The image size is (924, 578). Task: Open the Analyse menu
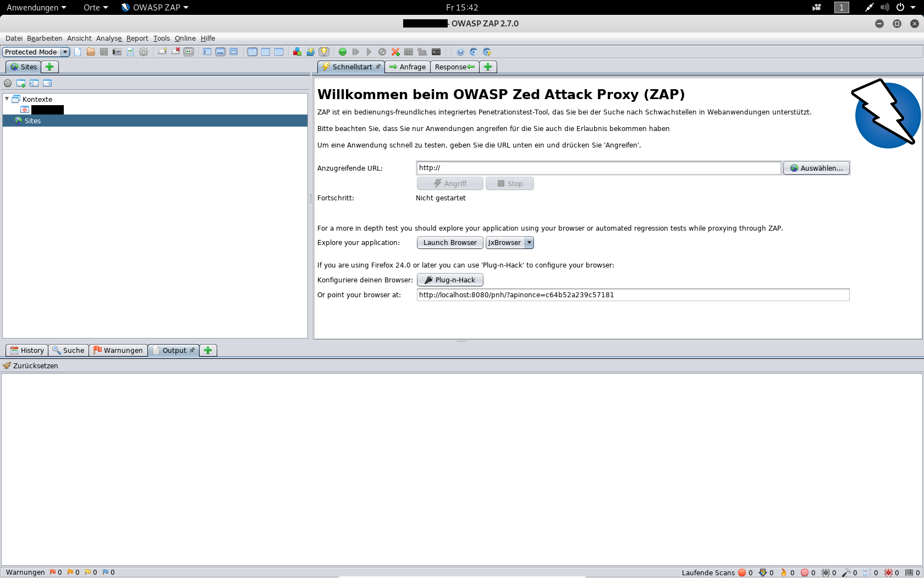click(x=109, y=38)
